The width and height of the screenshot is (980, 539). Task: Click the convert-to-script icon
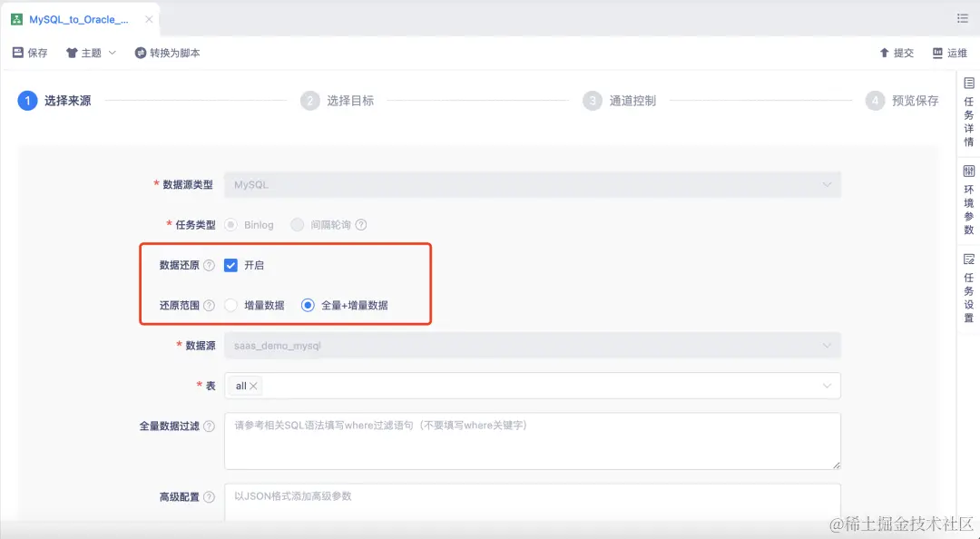141,54
